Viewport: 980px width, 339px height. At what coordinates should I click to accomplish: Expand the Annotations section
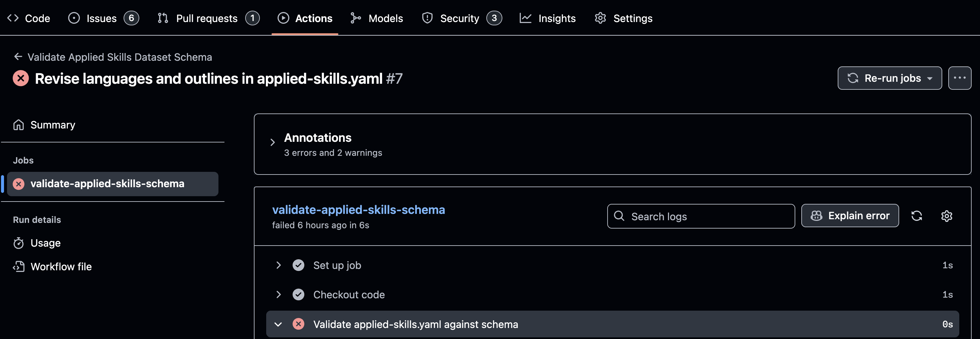click(x=273, y=142)
